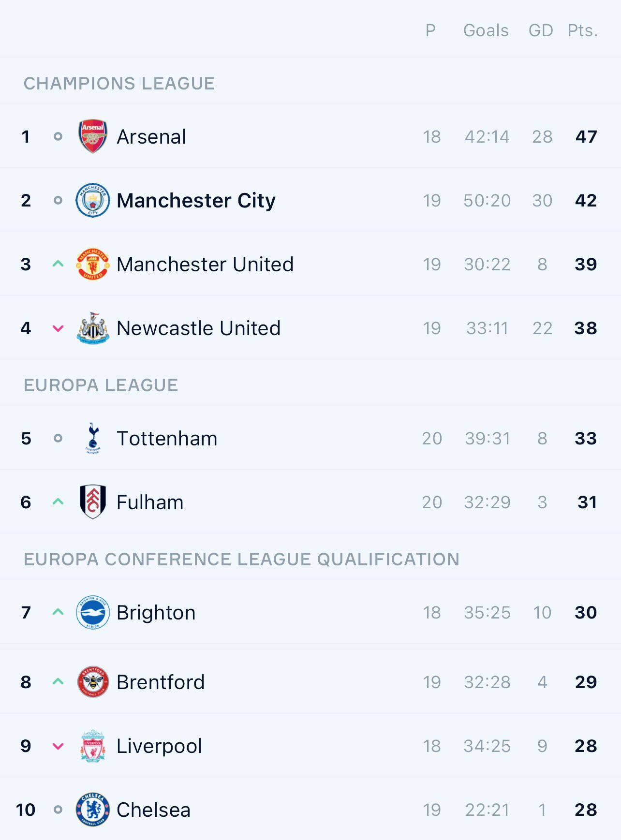Open the Manchester City team page

pos(196,201)
